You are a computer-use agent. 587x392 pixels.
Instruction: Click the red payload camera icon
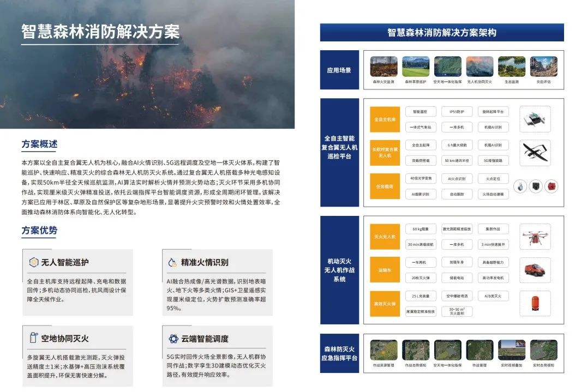click(x=552, y=186)
